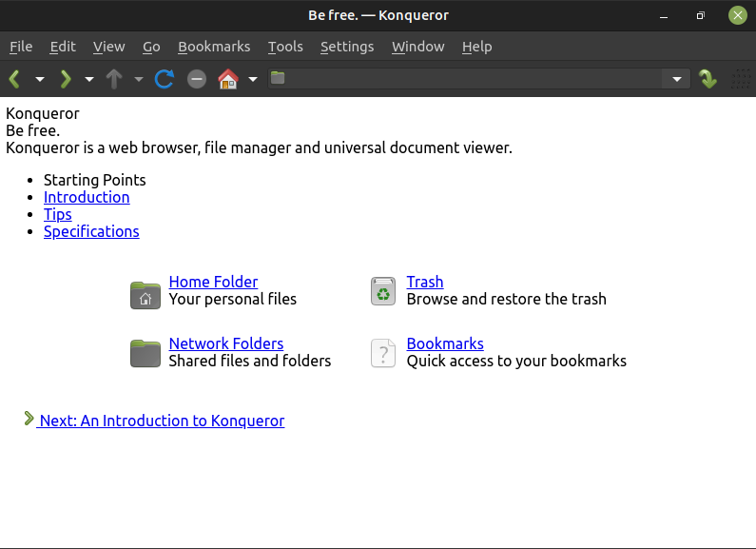
Task: Click the Trash recycle bin icon
Action: coord(383,291)
